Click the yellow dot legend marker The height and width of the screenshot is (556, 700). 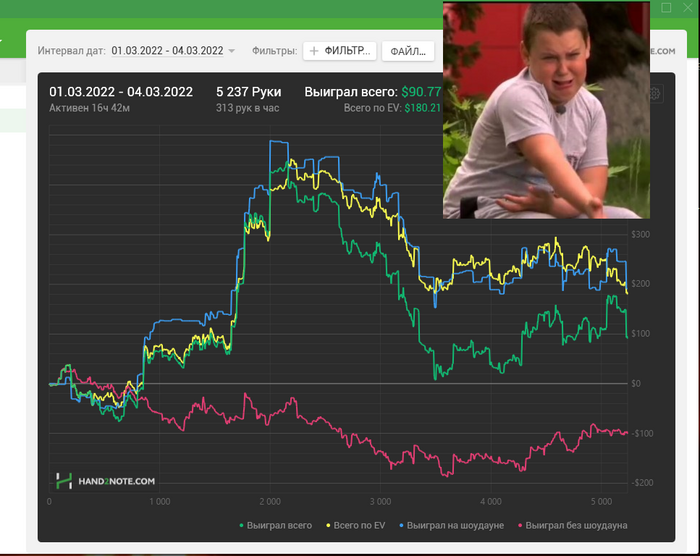(x=328, y=526)
